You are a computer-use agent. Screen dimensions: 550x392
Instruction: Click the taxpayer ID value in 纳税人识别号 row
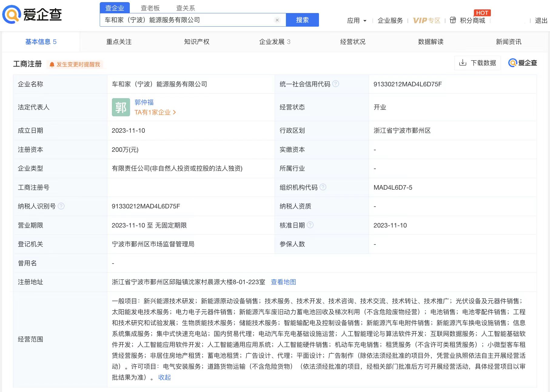coord(146,206)
